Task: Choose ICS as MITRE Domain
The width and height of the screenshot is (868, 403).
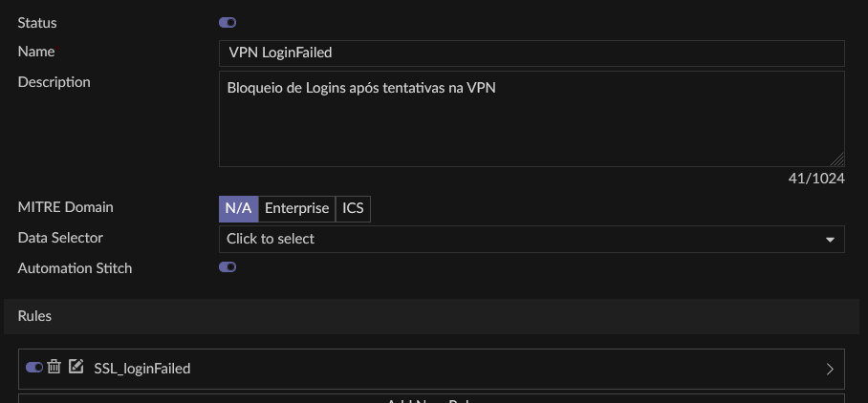Action: pyautogui.click(x=353, y=208)
